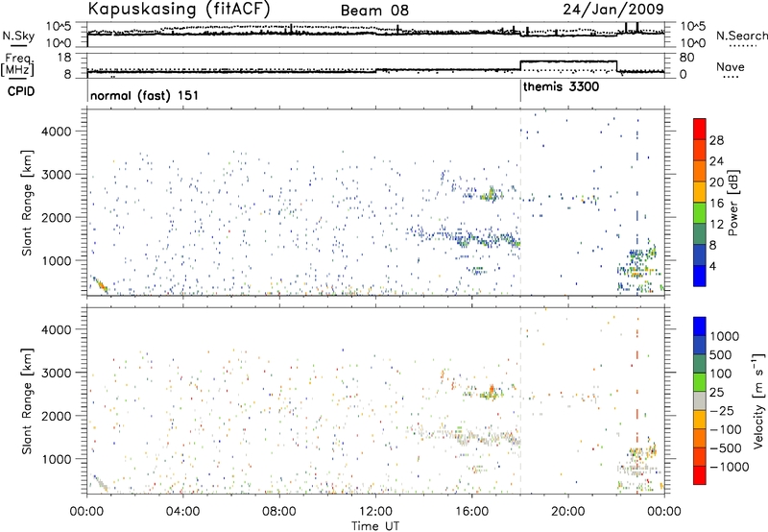Select the "Beam 08" label
The image size is (768, 532).
[x=374, y=11]
